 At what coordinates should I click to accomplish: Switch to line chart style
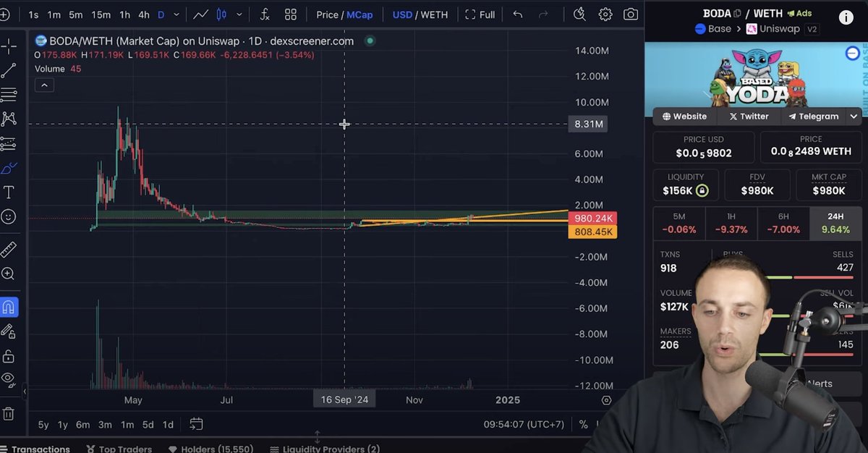tap(201, 14)
